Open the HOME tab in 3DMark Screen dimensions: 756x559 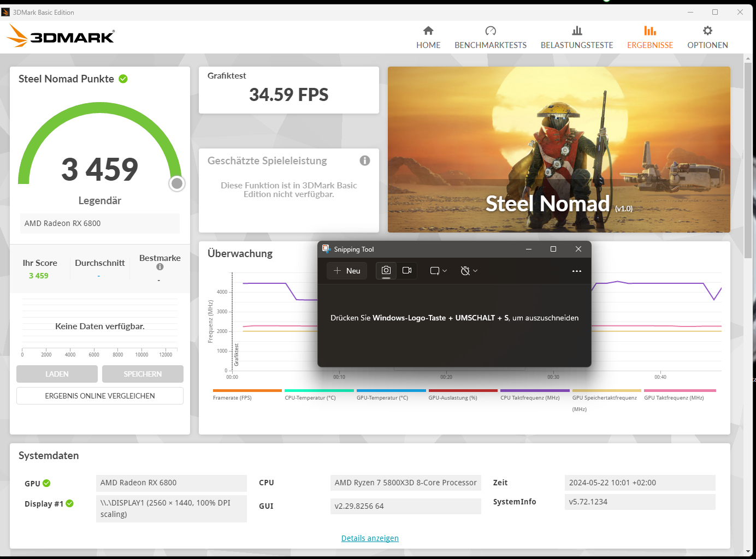(428, 37)
